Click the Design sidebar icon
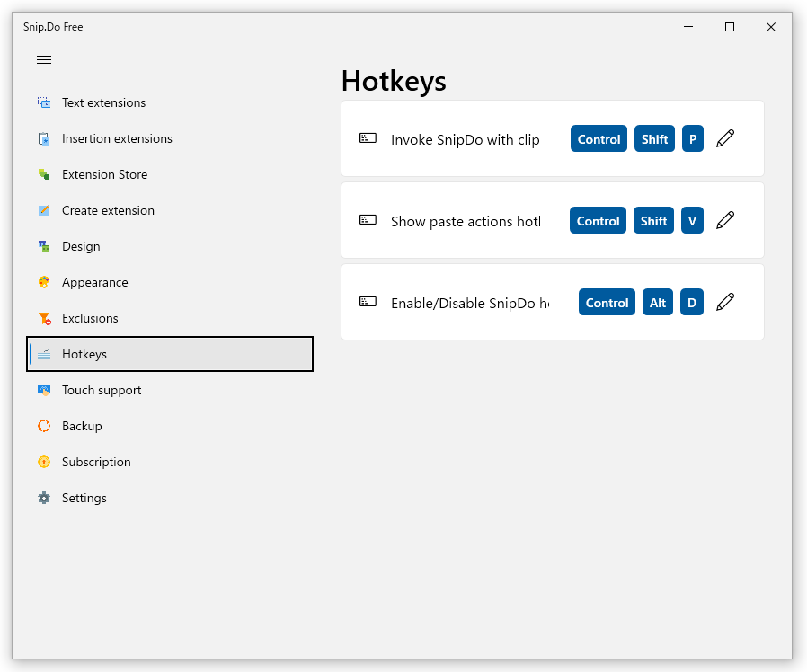Viewport: 807px width, 672px height. tap(44, 246)
